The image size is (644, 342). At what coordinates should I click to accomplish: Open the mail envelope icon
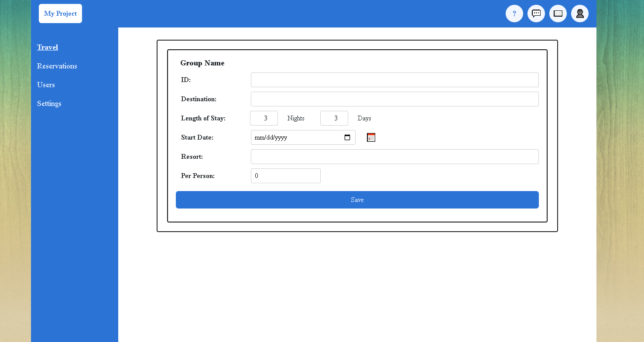coord(558,14)
